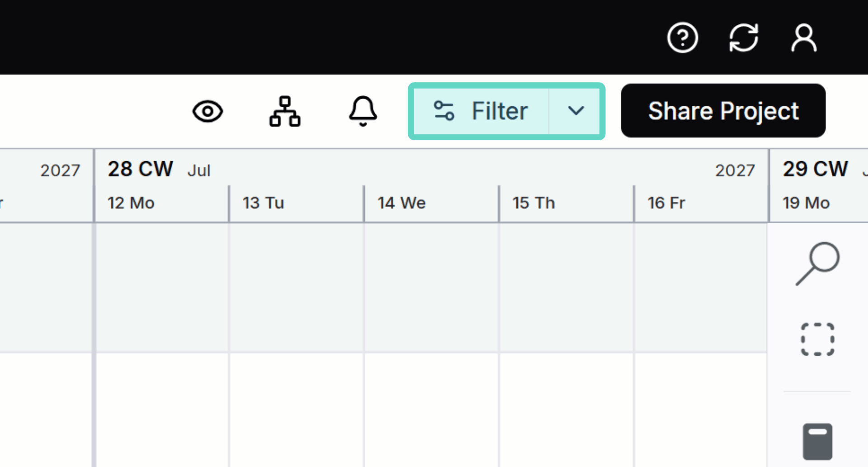Click the Filter button
This screenshot has width=868, height=467.
pyautogui.click(x=481, y=111)
